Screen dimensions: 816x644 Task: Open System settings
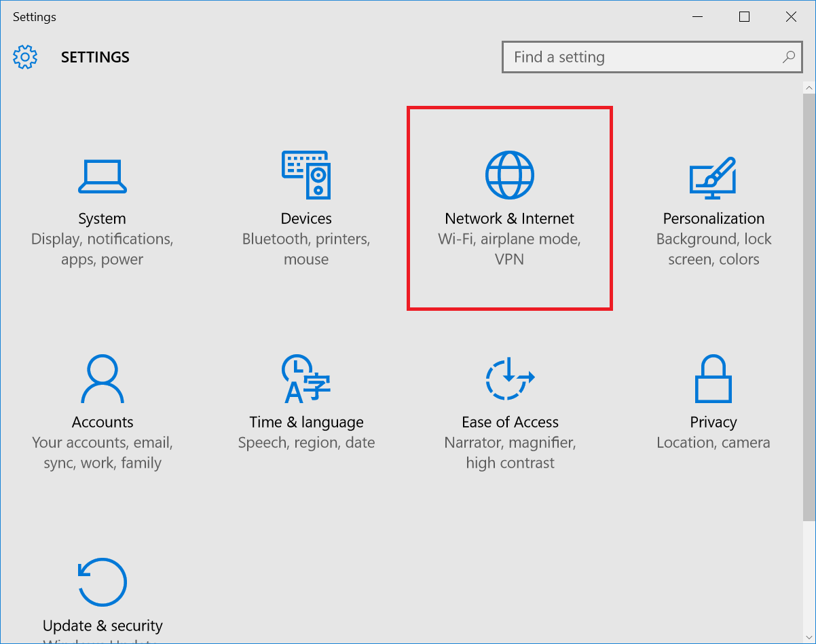(x=102, y=218)
